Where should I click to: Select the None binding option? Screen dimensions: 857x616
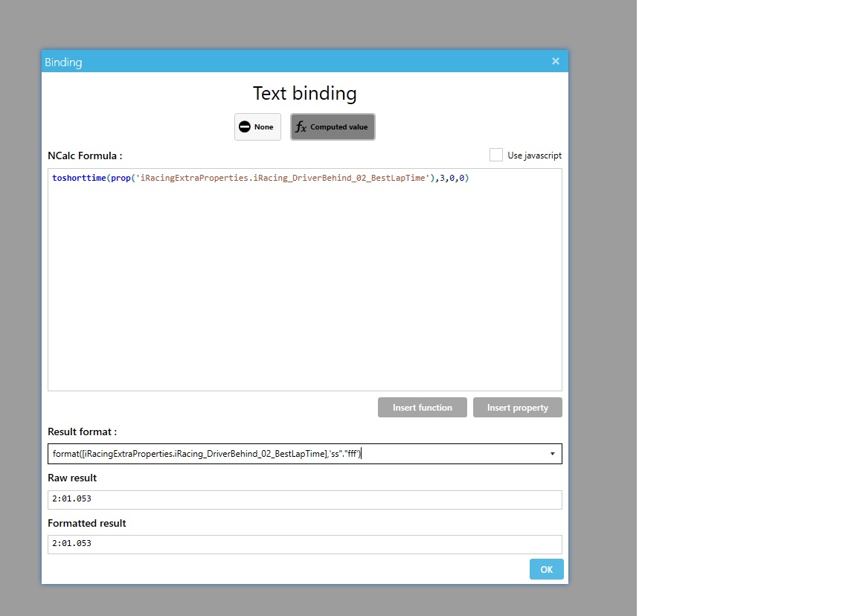coord(257,126)
